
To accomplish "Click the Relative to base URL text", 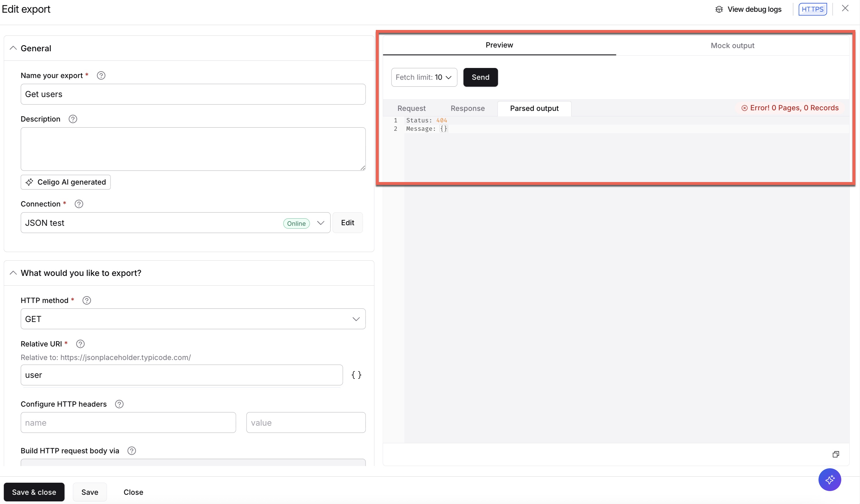I will (x=106, y=357).
